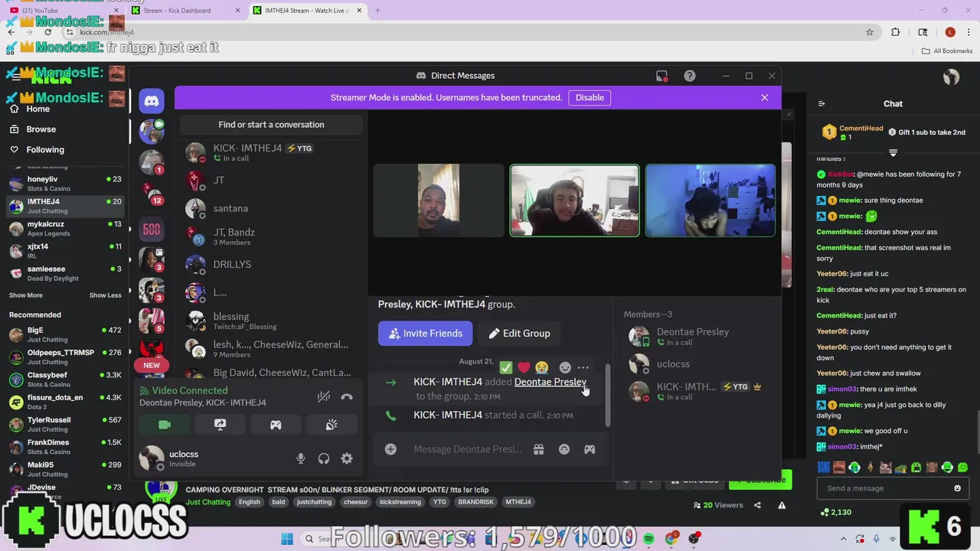Add checkmark reaction on system message
The image size is (980, 551).
tap(505, 368)
